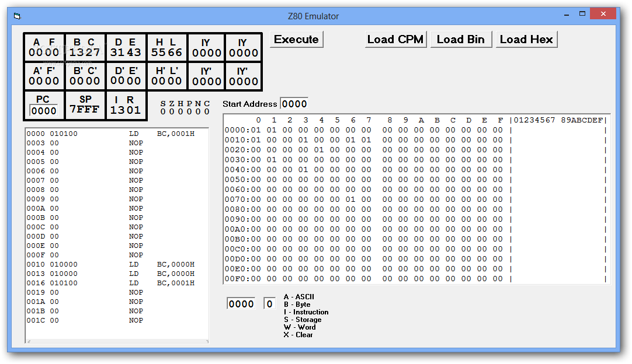
Task: Select the HL register showing 5566
Action: (167, 47)
